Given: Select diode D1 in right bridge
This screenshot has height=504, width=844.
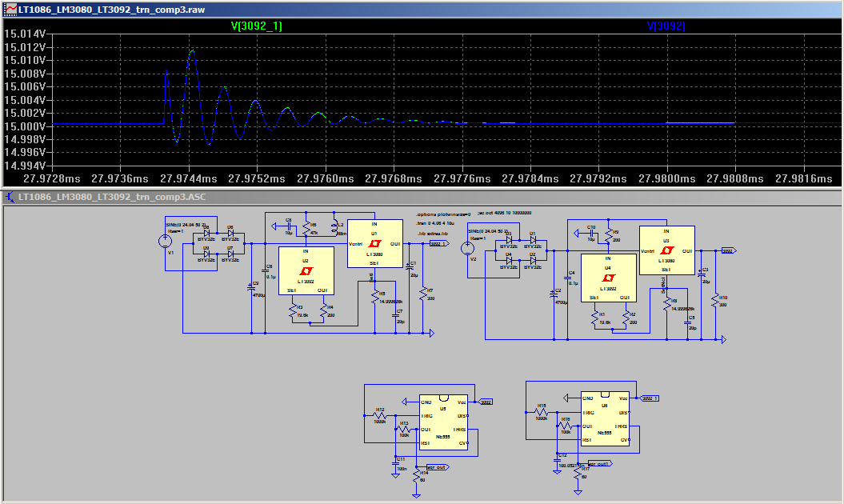Looking at the screenshot, I should click(533, 240).
